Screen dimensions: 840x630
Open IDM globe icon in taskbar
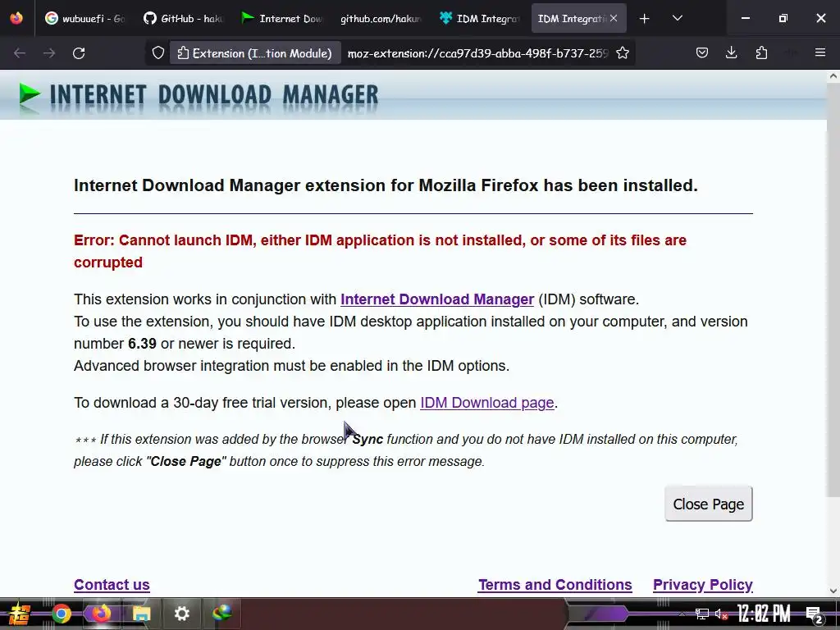pyautogui.click(x=221, y=614)
